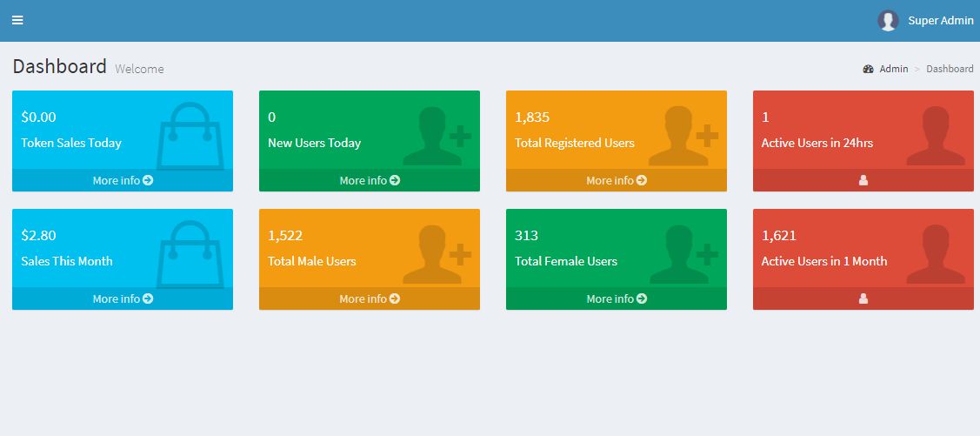
Task: Click the $2.80 monthly sales value
Action: [39, 235]
